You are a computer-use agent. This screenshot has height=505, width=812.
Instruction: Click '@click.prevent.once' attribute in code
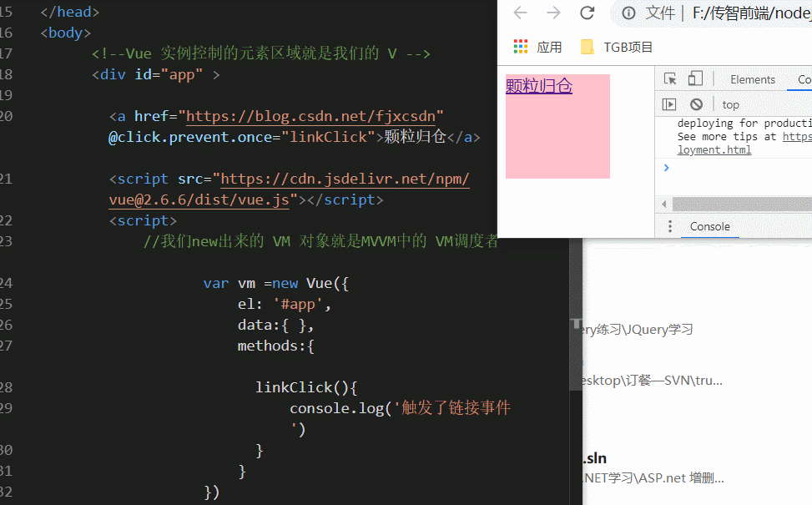tap(190, 137)
